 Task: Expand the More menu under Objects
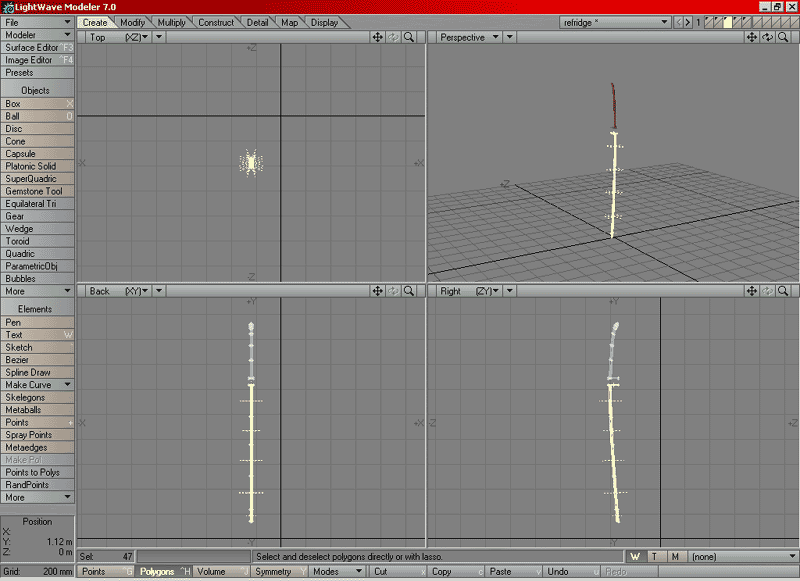pos(37,291)
